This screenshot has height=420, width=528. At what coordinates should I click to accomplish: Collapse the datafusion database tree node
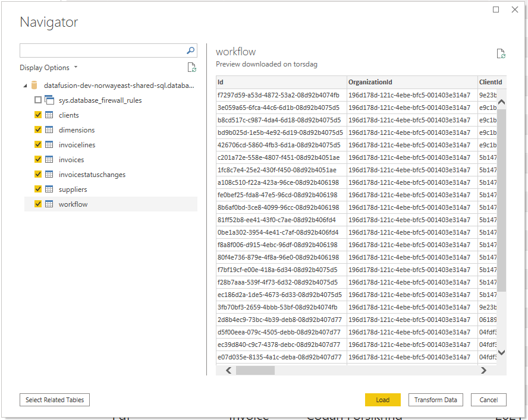coord(25,86)
